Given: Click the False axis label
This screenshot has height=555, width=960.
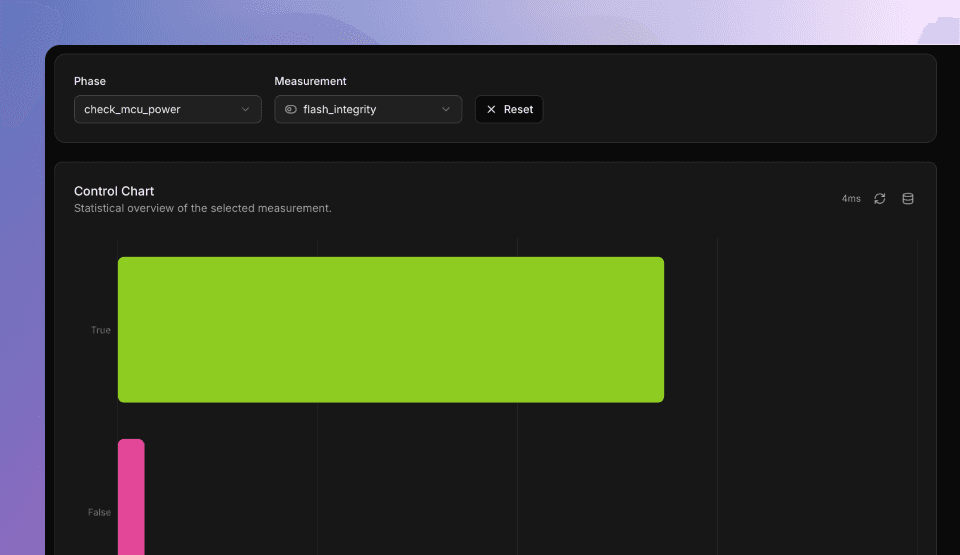Looking at the screenshot, I should (x=99, y=512).
